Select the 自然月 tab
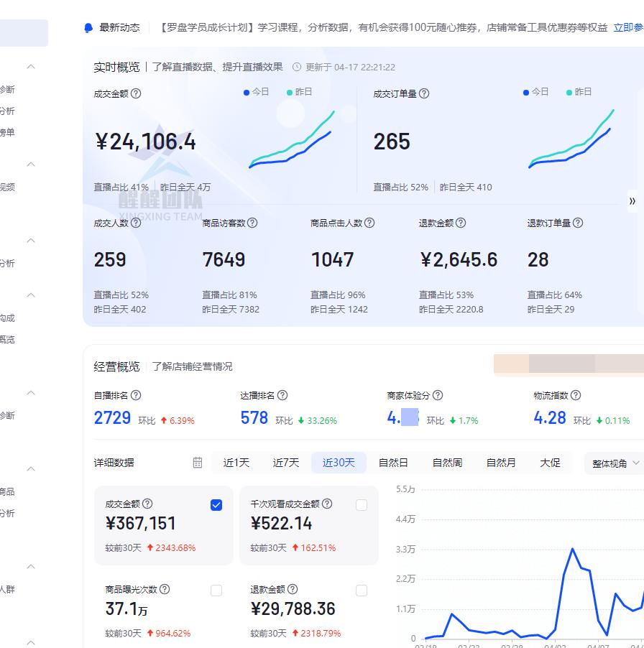This screenshot has width=644, height=648. coord(501,463)
